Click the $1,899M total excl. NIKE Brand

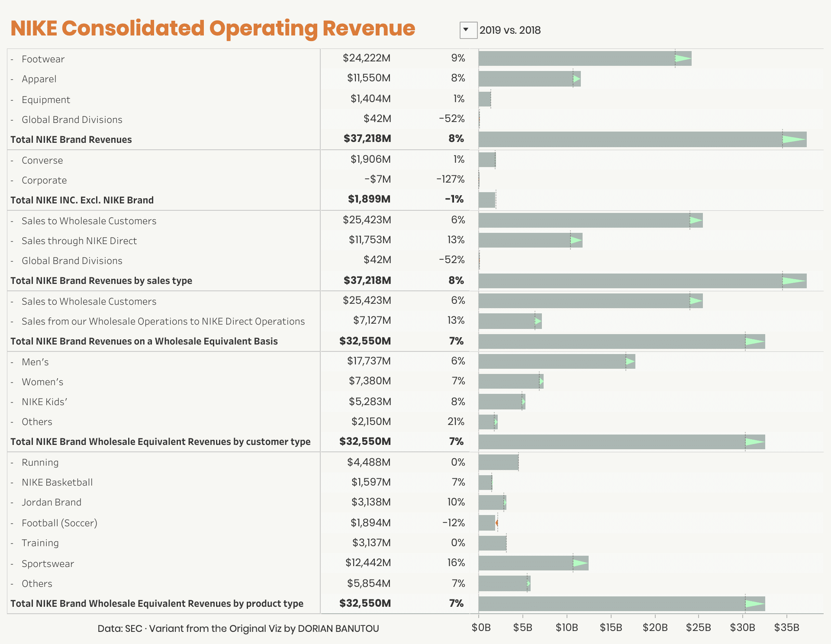(x=369, y=199)
